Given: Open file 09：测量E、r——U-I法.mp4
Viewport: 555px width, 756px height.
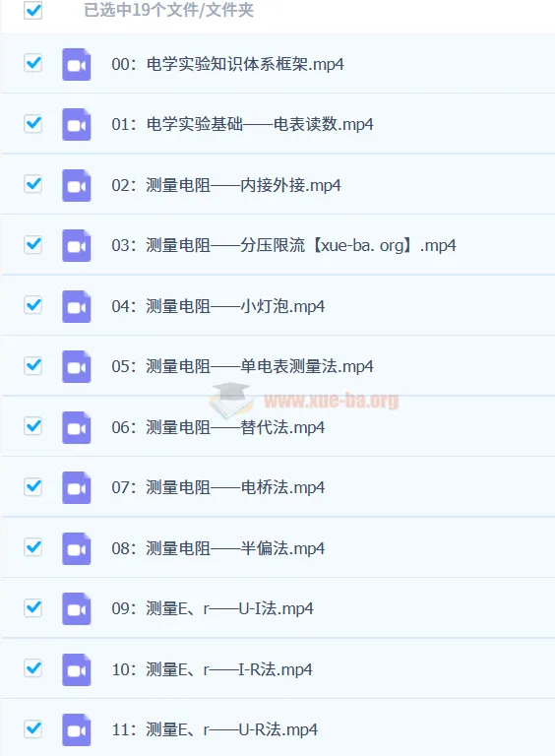Looking at the screenshot, I should point(213,608).
